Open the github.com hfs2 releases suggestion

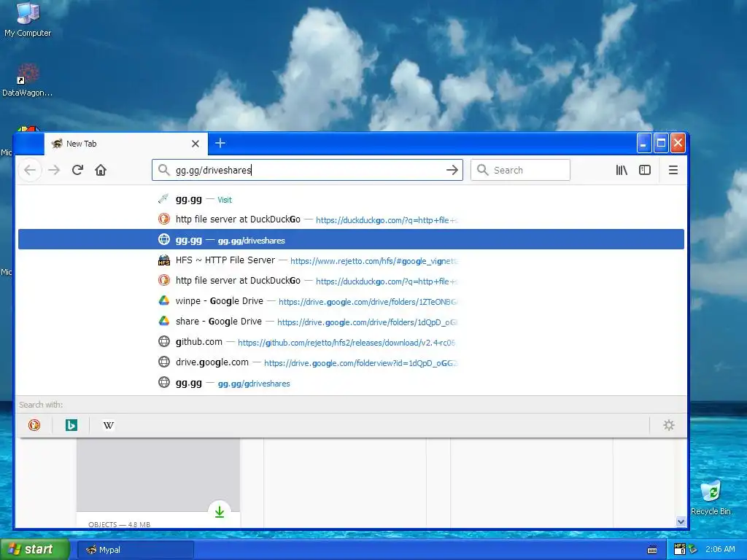(351, 342)
